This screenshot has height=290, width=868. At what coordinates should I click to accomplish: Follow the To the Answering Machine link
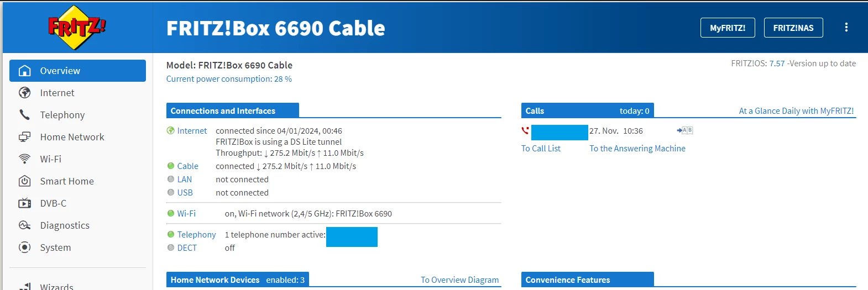click(637, 149)
